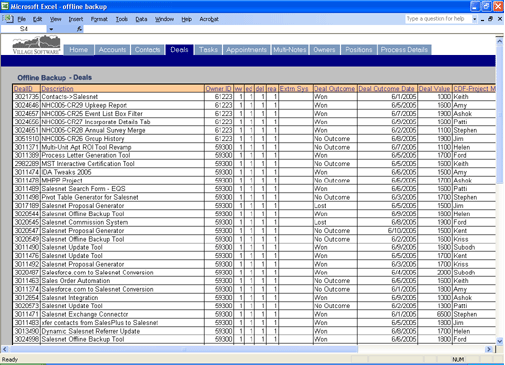This screenshot has height=365, width=505.
Task: Click the Deal Outcome column header link
Action: [x=335, y=89]
